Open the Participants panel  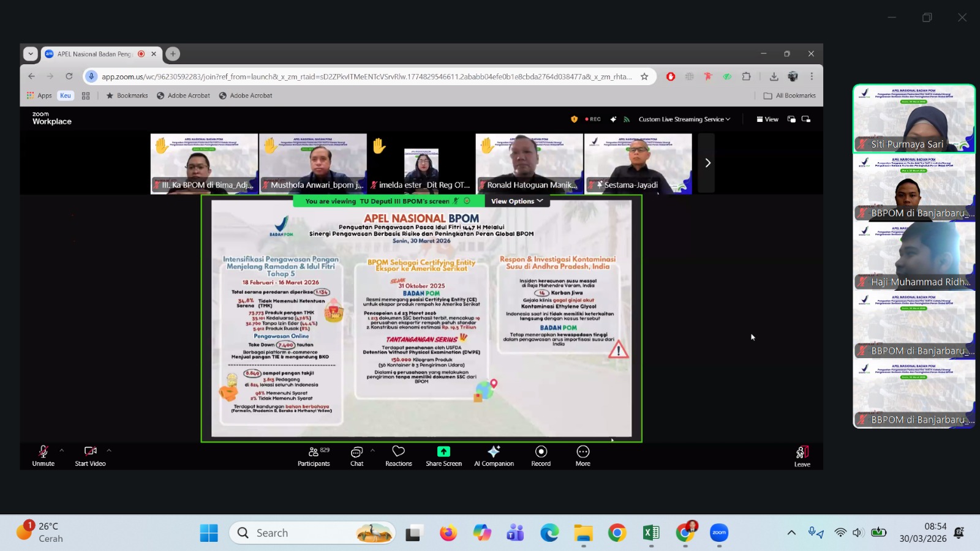pyautogui.click(x=313, y=455)
